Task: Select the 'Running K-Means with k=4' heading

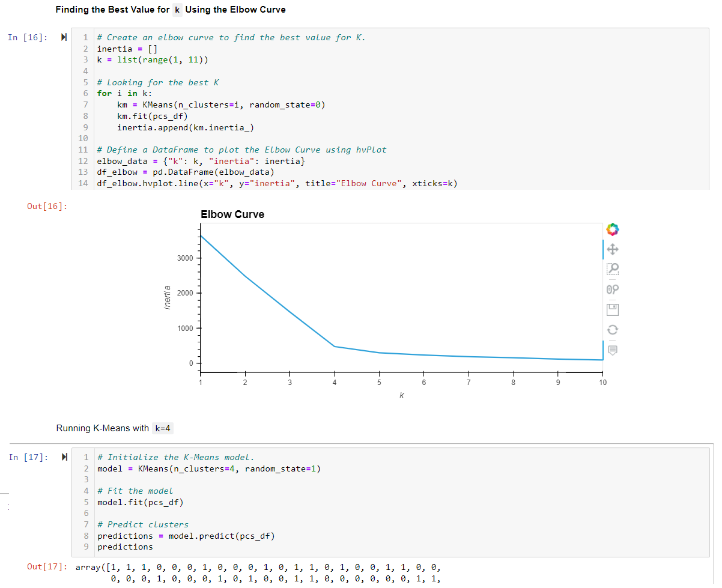Action: [x=115, y=428]
